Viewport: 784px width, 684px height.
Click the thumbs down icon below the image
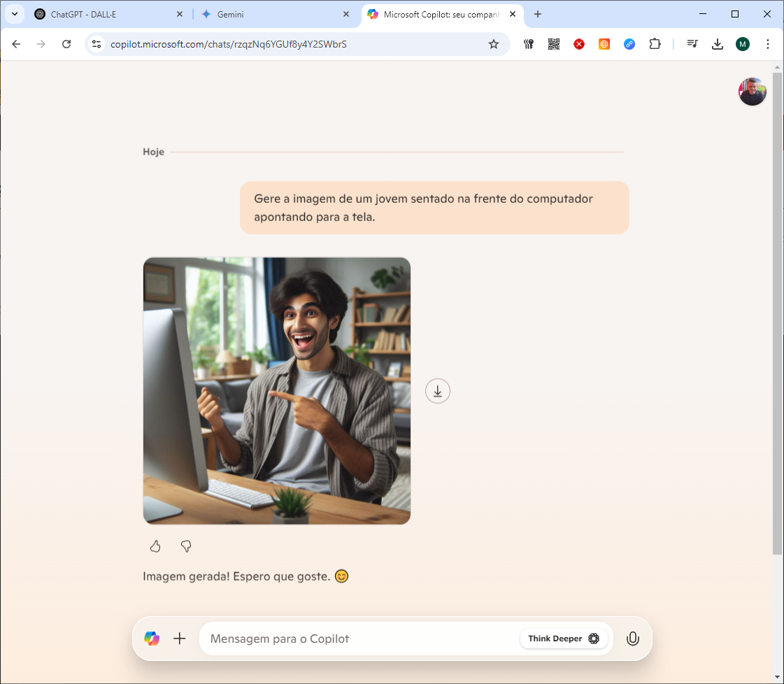point(186,546)
